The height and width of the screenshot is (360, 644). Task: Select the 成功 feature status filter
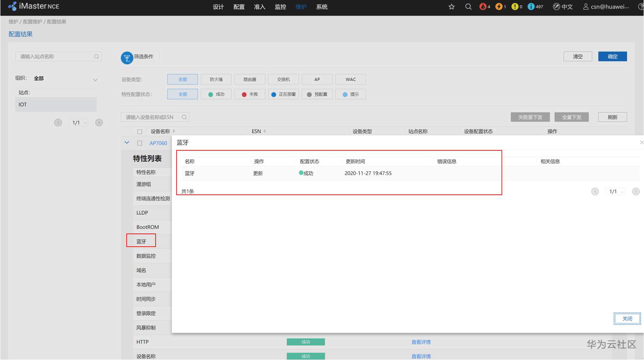click(x=216, y=94)
